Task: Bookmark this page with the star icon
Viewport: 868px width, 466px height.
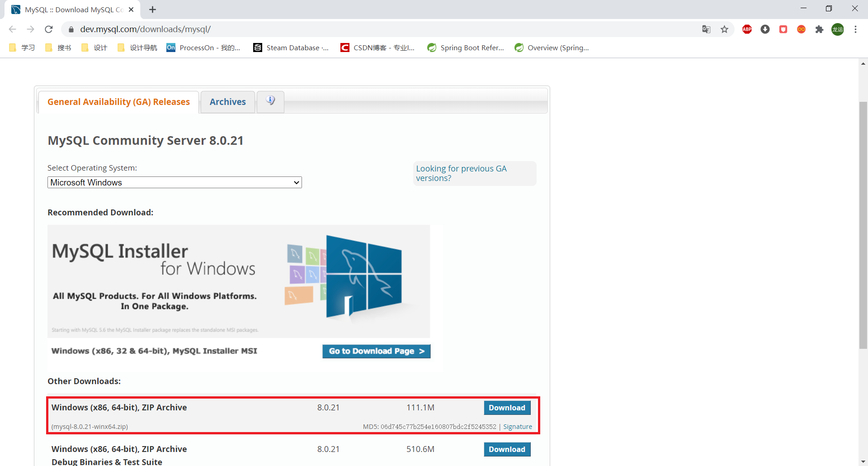Action: point(724,29)
